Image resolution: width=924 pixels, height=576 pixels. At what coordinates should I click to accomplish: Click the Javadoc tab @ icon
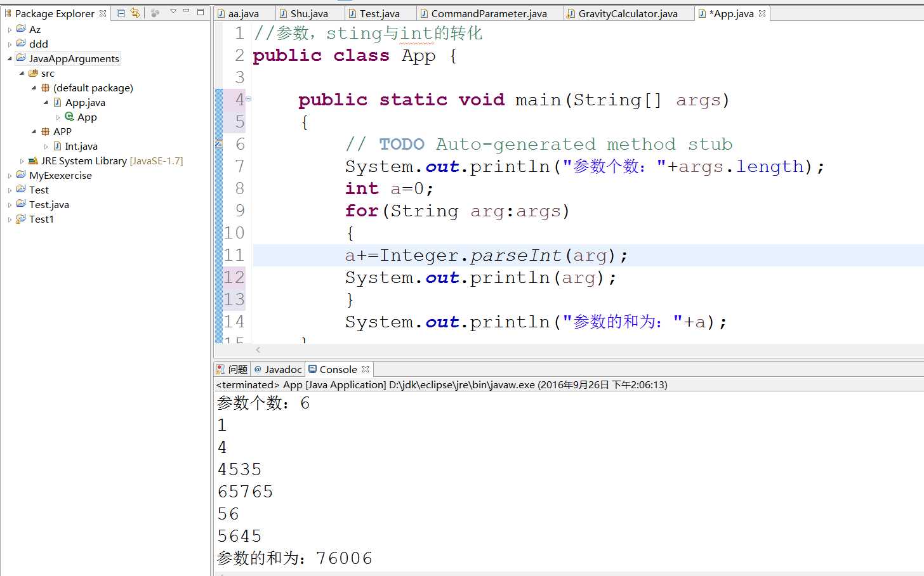pos(258,369)
